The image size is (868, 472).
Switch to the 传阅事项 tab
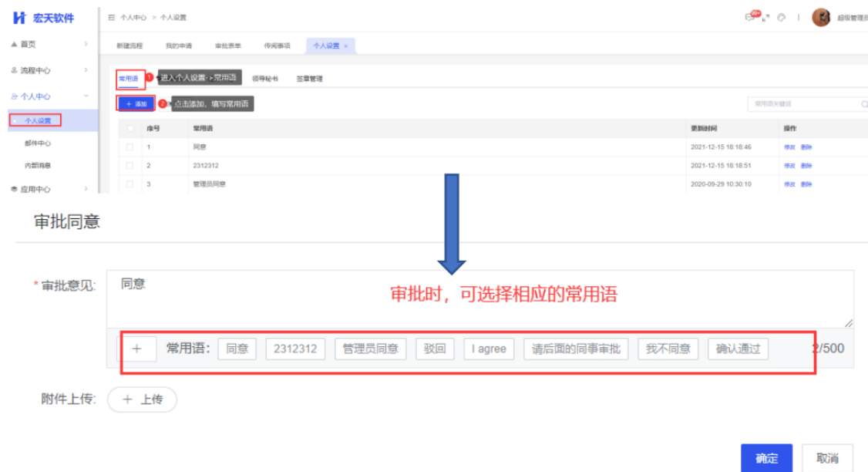pyautogui.click(x=278, y=46)
